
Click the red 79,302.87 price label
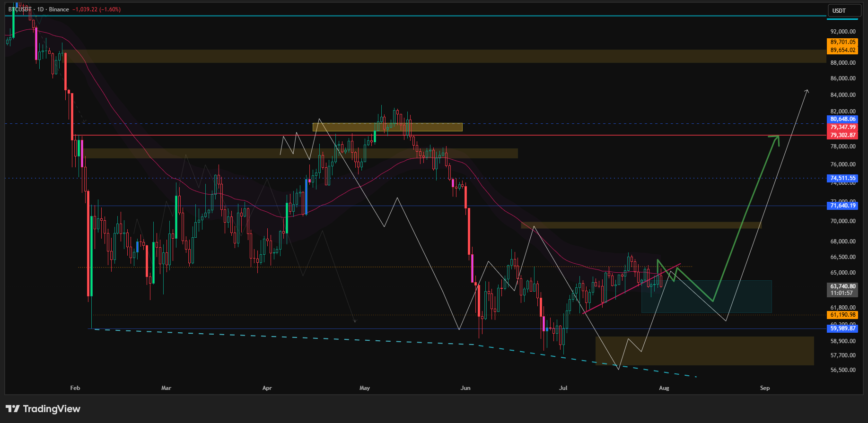tap(843, 135)
